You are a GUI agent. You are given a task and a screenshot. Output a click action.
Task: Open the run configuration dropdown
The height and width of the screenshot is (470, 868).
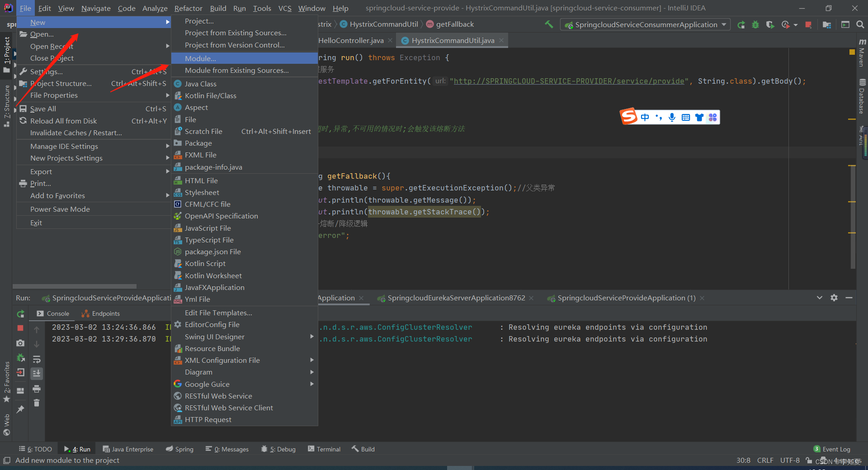coord(644,24)
